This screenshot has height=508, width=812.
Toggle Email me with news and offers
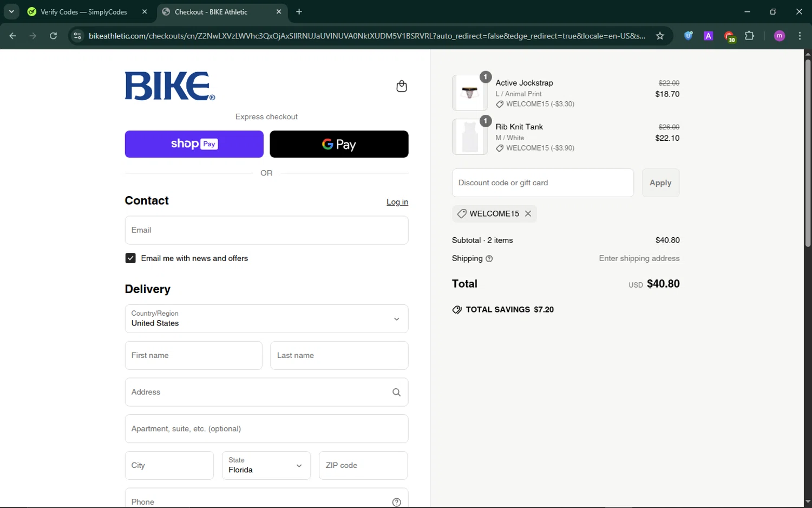coord(130,258)
